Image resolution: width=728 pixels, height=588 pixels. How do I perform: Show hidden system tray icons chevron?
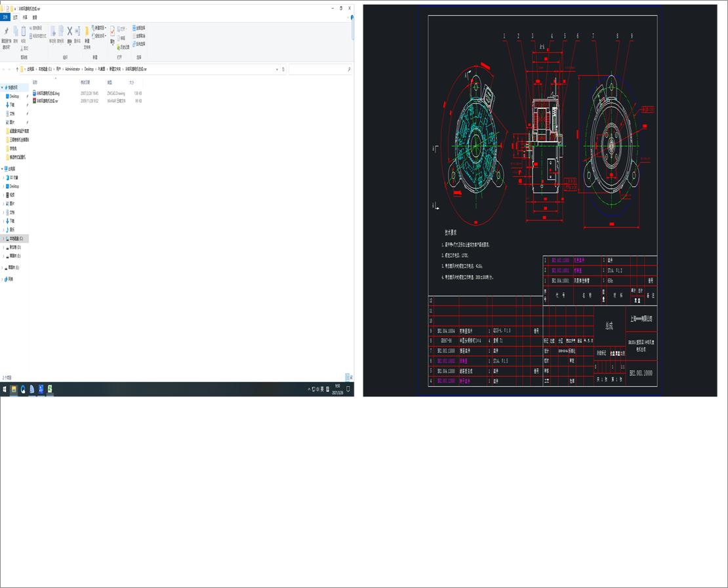(309, 389)
